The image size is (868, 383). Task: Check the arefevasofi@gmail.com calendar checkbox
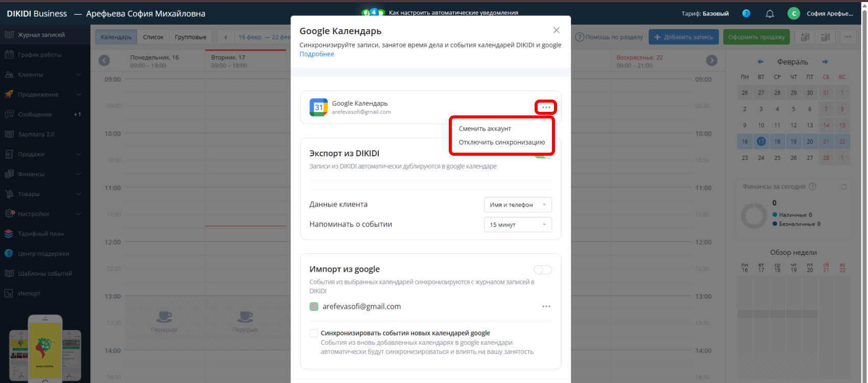pyautogui.click(x=314, y=307)
